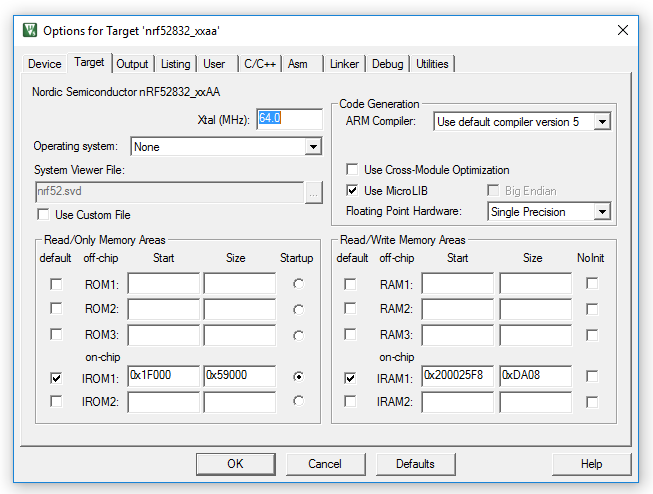Select the ROM2 Startup radio button

click(x=298, y=310)
